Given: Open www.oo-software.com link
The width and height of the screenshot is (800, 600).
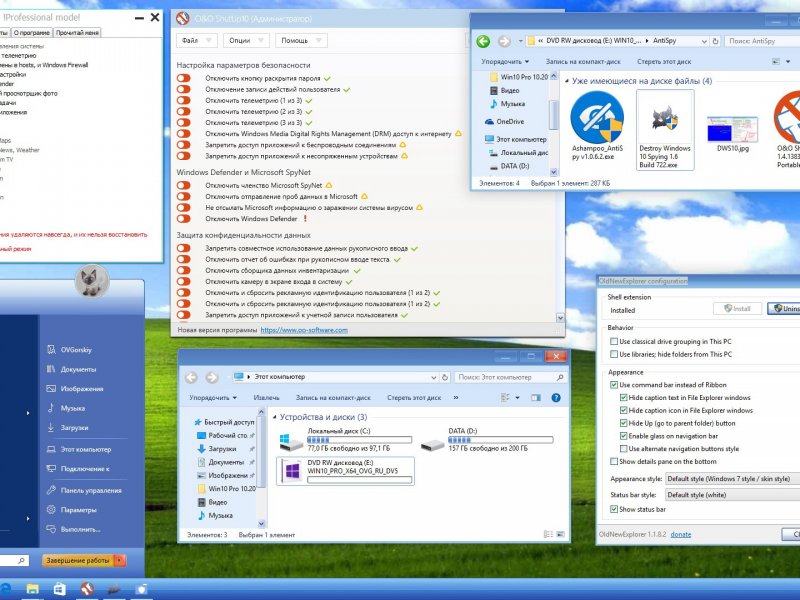Looking at the screenshot, I should 304,330.
